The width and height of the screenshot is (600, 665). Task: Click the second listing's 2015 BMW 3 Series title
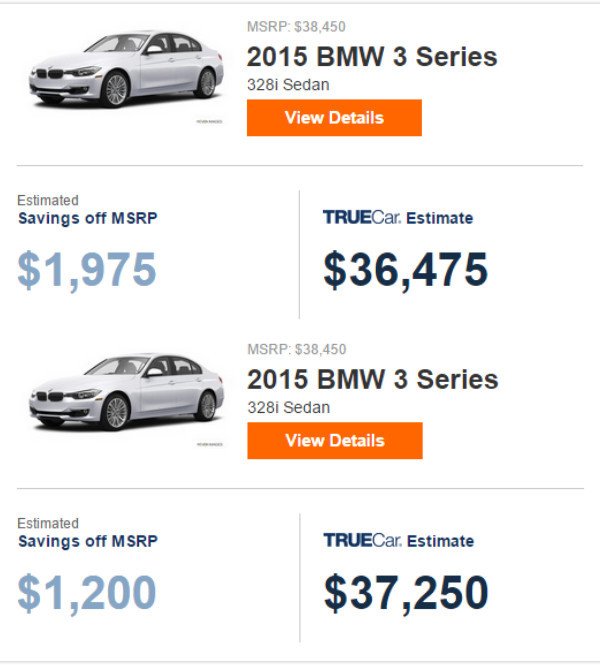[x=372, y=380]
